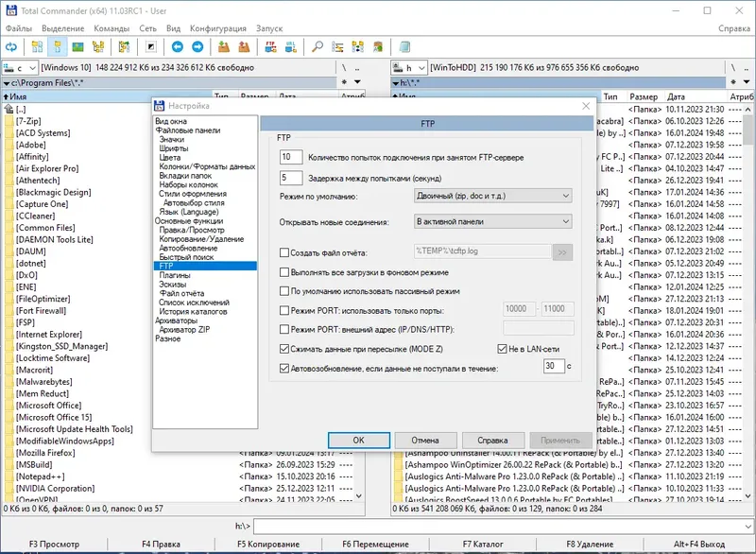This screenshot has height=554, width=756.
Task: Open 'Открывать новые соединения' dropdown
Action: [x=492, y=221]
